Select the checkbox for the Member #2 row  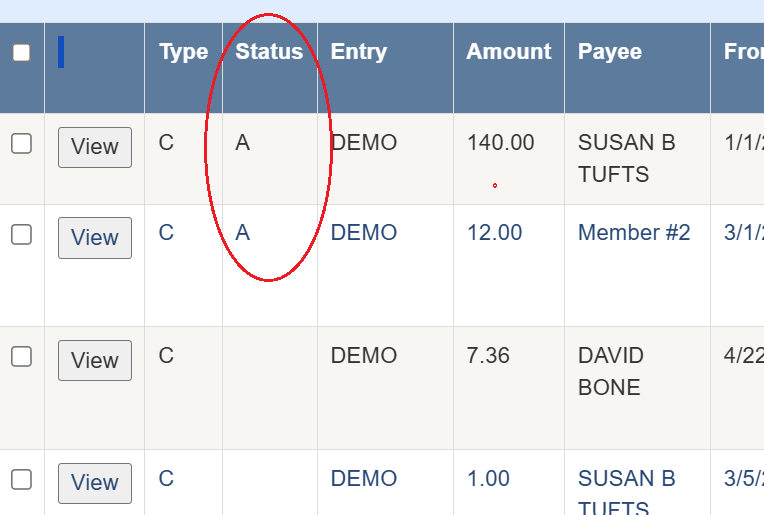click(x=21, y=235)
